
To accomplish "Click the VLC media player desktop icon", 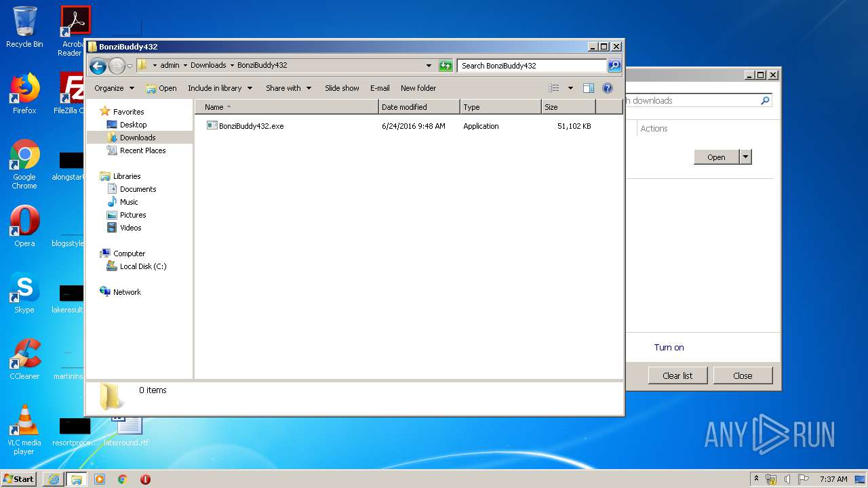I will tap(24, 430).
